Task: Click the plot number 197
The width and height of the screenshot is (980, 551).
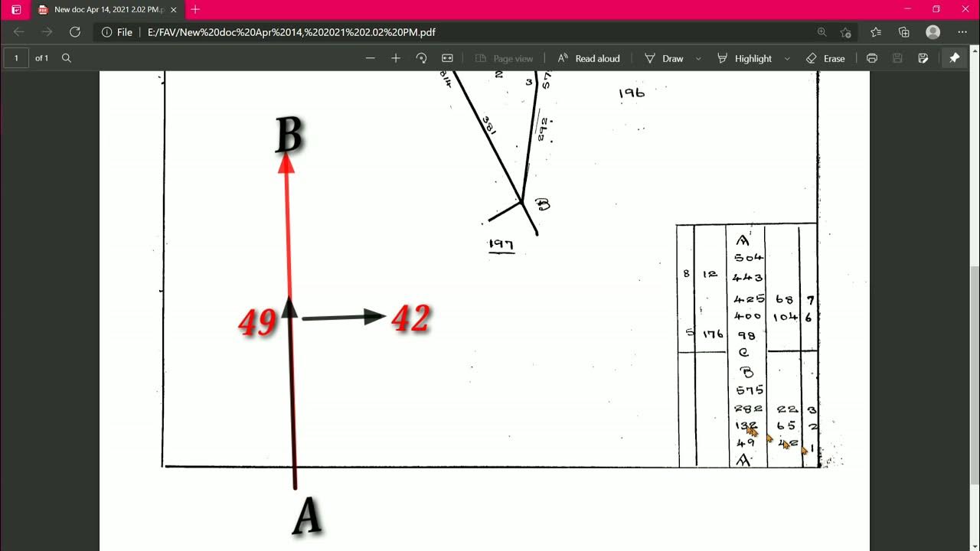Action: (x=501, y=245)
